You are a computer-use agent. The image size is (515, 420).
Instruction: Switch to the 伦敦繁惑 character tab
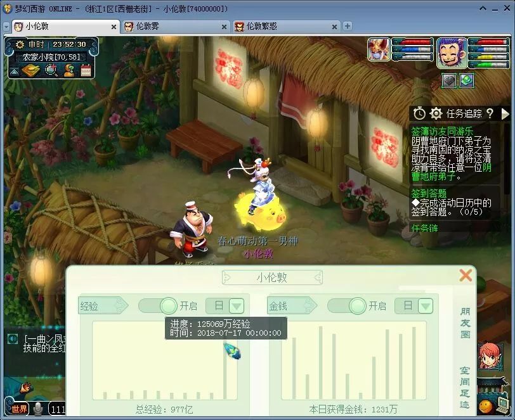[286, 26]
